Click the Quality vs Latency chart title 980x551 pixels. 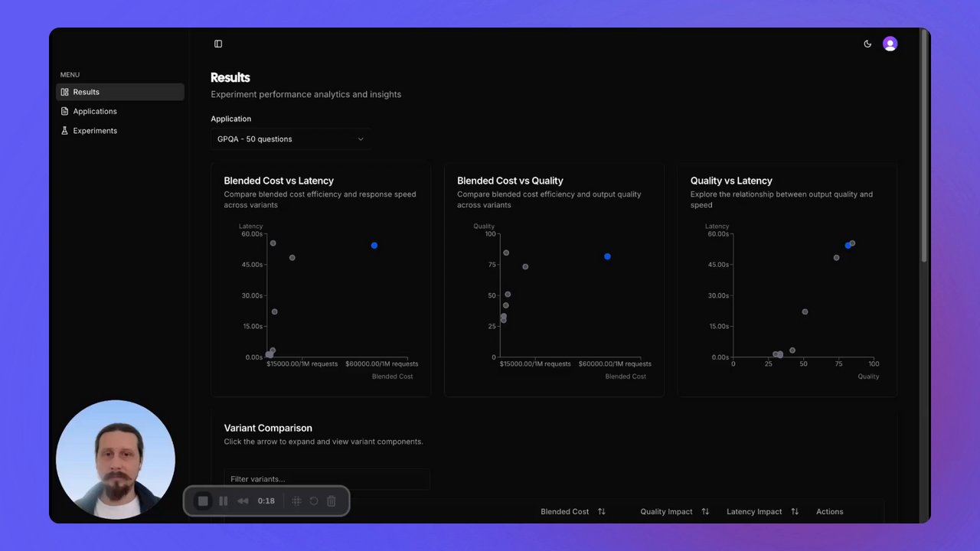point(731,181)
